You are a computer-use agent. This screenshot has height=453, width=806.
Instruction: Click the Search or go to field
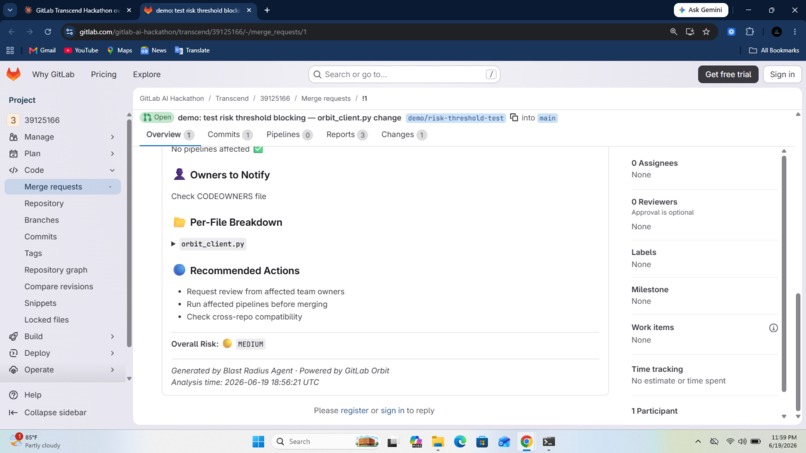[404, 75]
